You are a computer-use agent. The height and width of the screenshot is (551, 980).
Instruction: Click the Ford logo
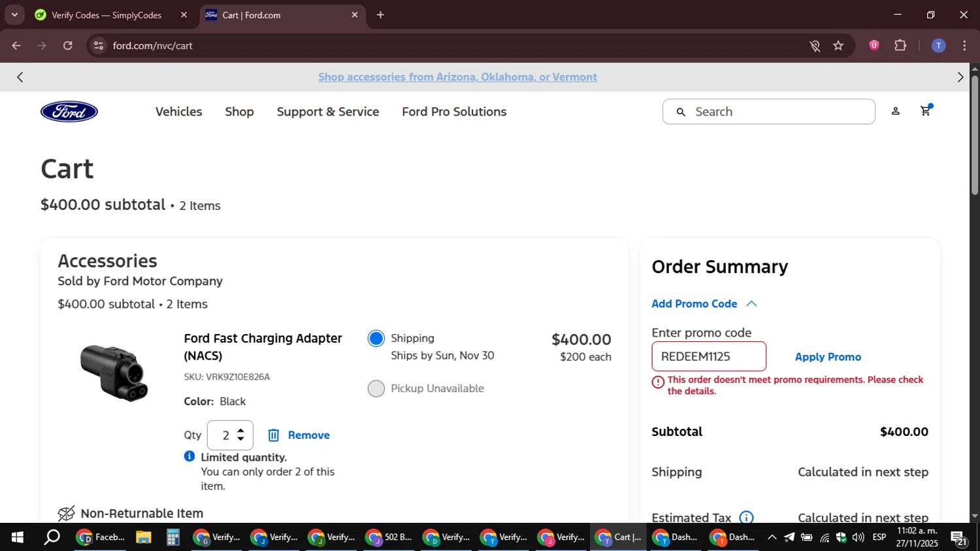click(69, 112)
